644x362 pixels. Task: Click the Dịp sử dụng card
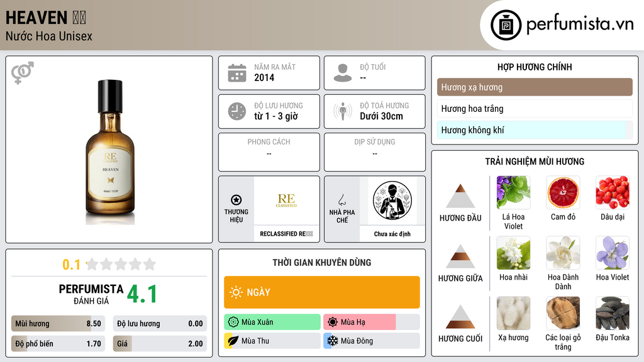coord(375,152)
